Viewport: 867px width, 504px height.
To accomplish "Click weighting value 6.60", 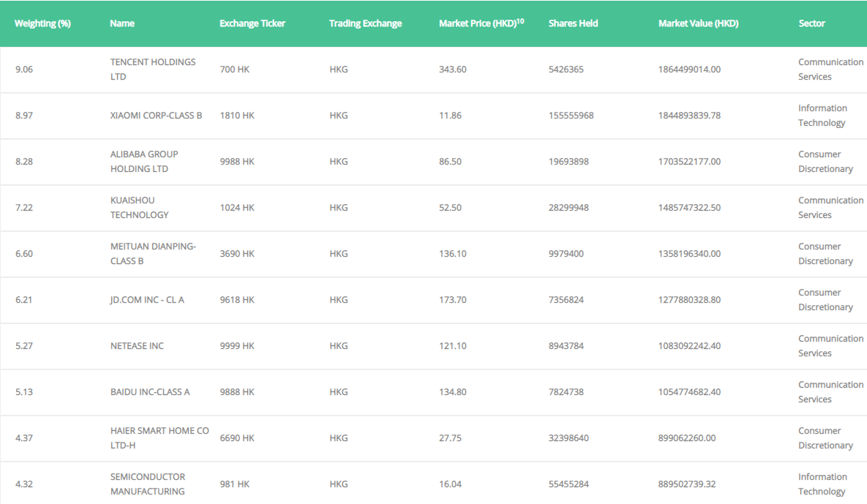I will [x=23, y=254].
